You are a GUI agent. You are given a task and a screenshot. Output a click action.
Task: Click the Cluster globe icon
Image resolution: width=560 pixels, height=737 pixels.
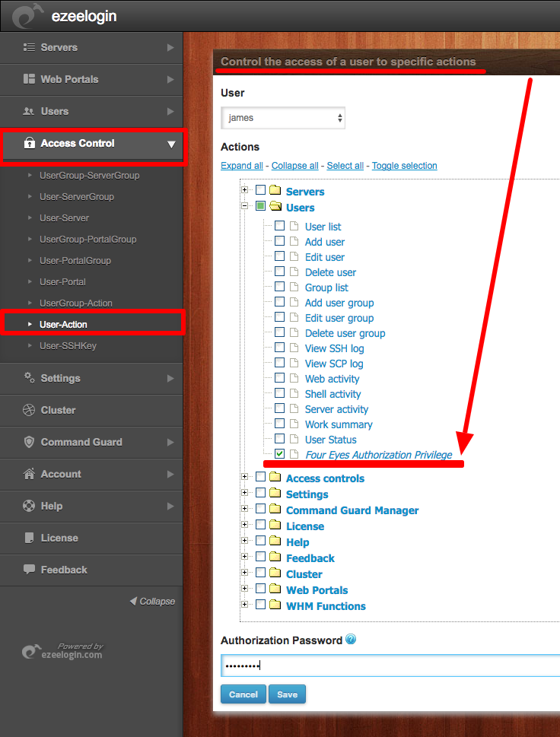coord(29,410)
